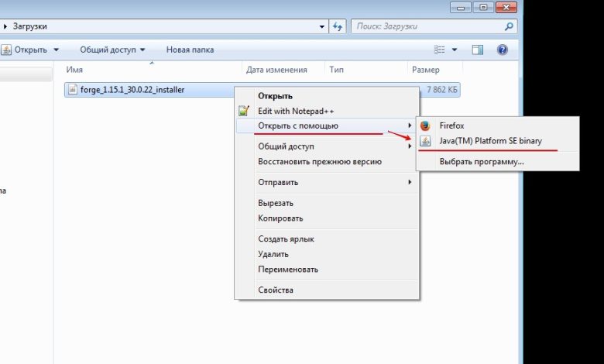This screenshot has width=604, height=364.
Task: Click the Java Platform SE binary icon
Action: (x=424, y=142)
